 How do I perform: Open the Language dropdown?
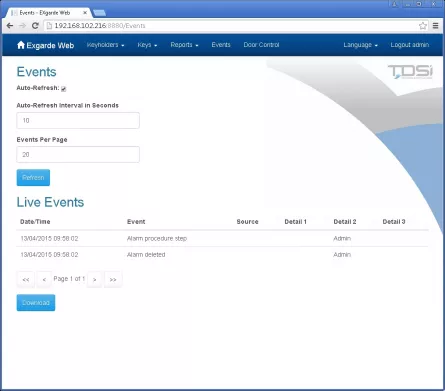click(360, 45)
